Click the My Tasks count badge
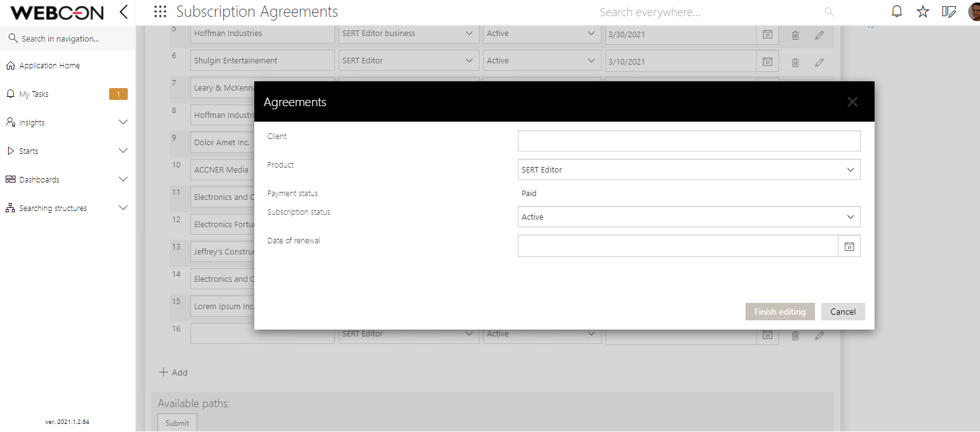Viewport: 980px width, 432px height. (118, 94)
